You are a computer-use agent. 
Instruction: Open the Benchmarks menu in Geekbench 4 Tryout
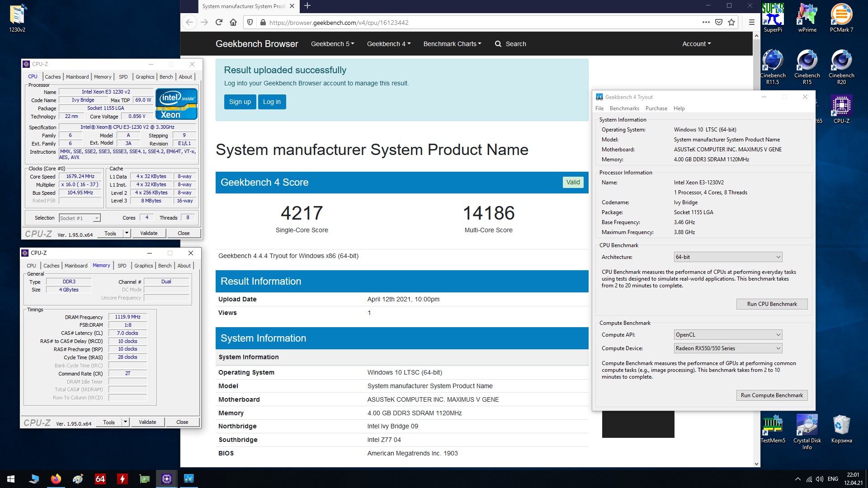pyautogui.click(x=624, y=108)
